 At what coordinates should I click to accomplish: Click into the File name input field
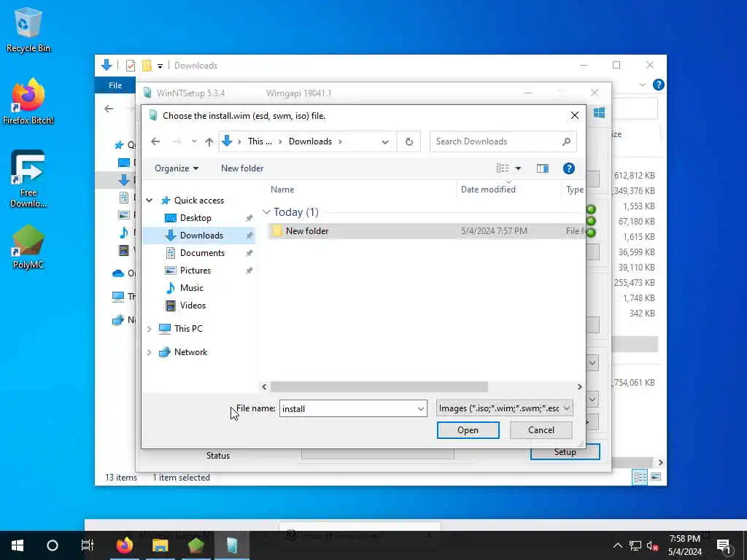tap(348, 408)
